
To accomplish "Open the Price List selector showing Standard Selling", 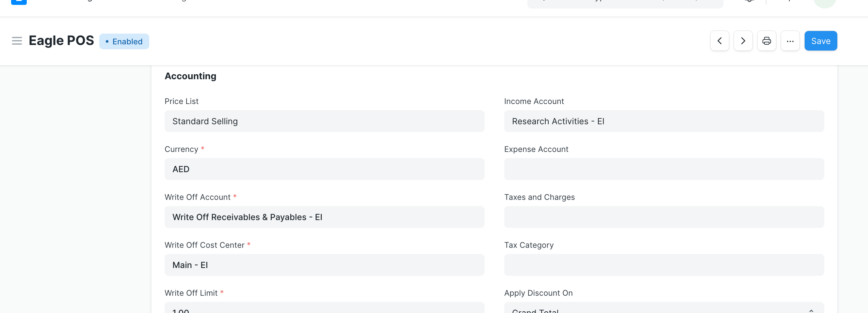I will [324, 121].
